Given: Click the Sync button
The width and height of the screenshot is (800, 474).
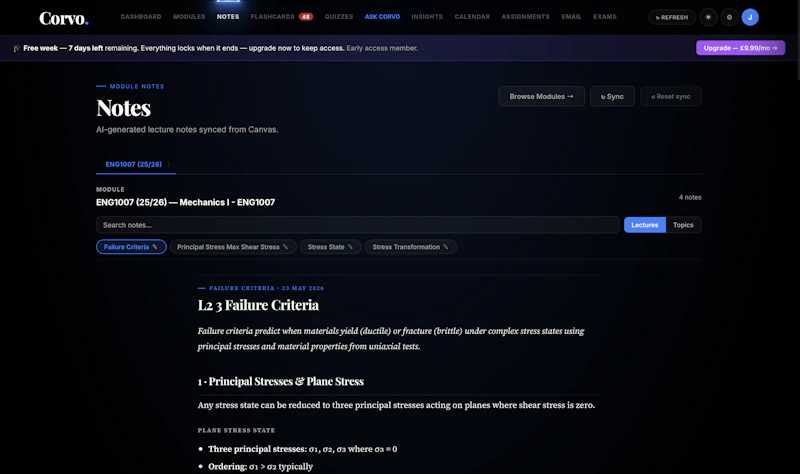Looking at the screenshot, I should click(612, 96).
